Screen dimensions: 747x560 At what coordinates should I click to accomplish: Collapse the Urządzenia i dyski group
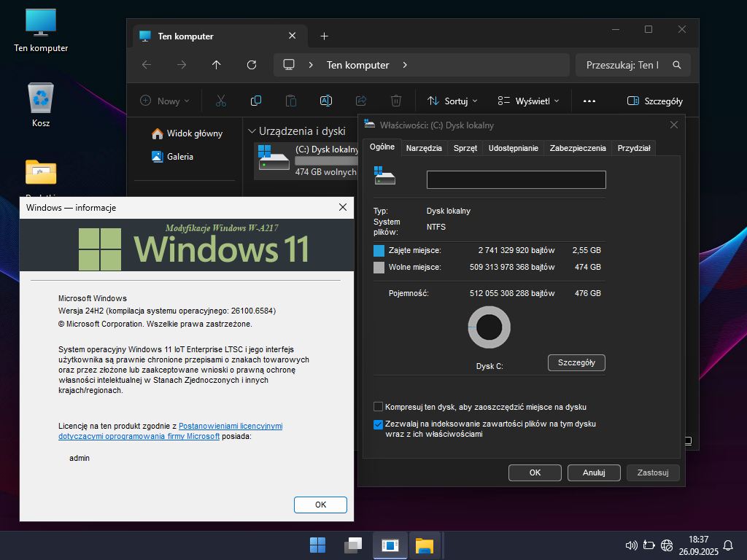252,131
